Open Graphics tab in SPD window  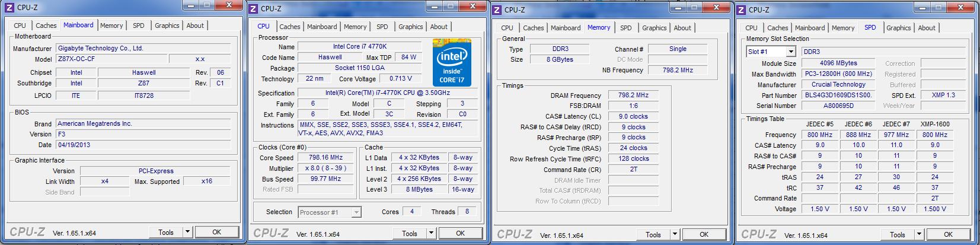pyautogui.click(x=899, y=28)
